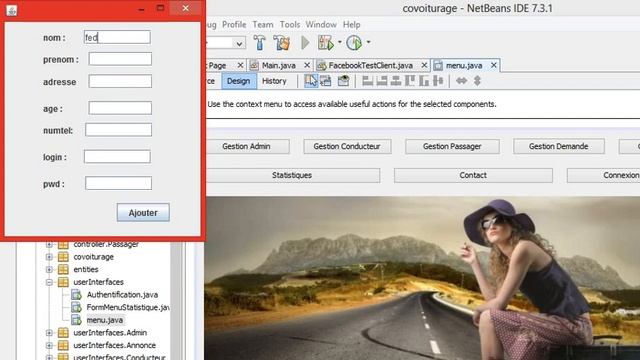Click the Java icon in form title bar
Image resolution: width=640 pixels, height=360 pixels.
tap(12, 10)
